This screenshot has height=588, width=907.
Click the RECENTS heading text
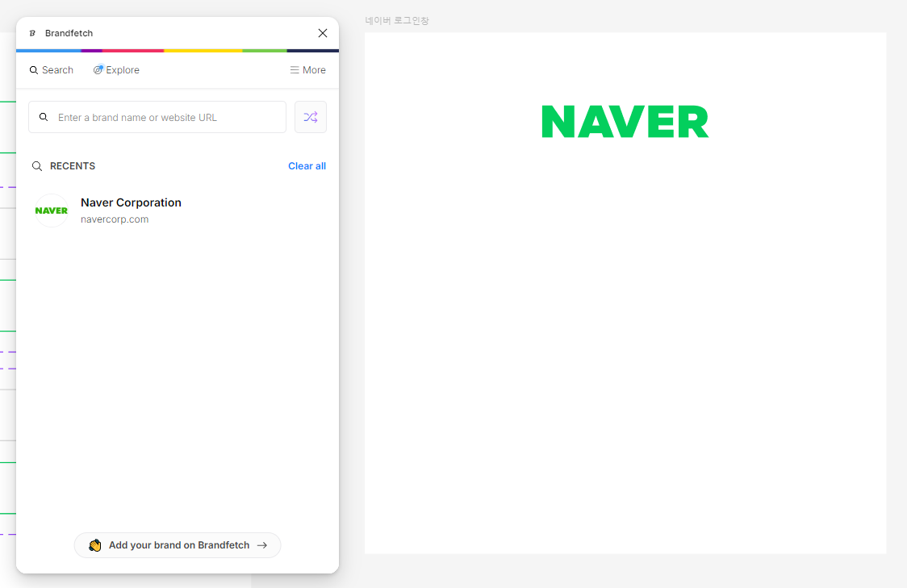click(x=73, y=166)
